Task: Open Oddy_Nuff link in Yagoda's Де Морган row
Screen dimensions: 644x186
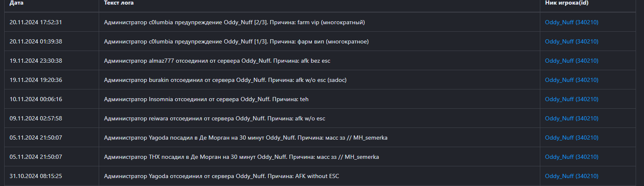Action: point(571,138)
